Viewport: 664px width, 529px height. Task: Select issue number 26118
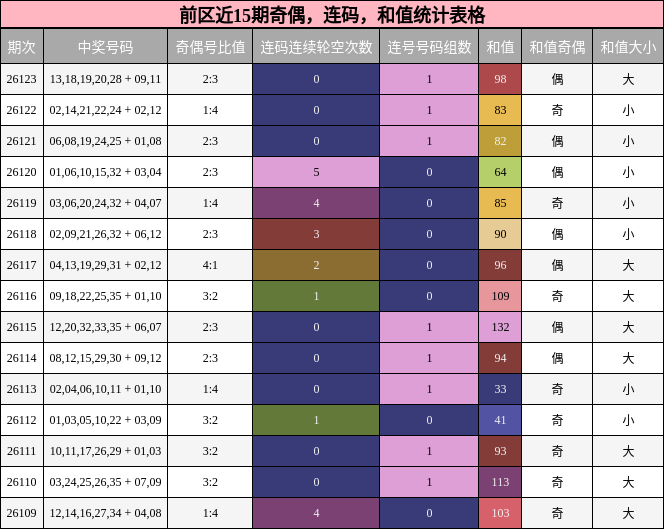point(22,234)
